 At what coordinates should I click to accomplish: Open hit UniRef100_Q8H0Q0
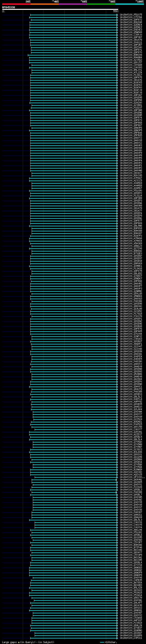click(131, 306)
